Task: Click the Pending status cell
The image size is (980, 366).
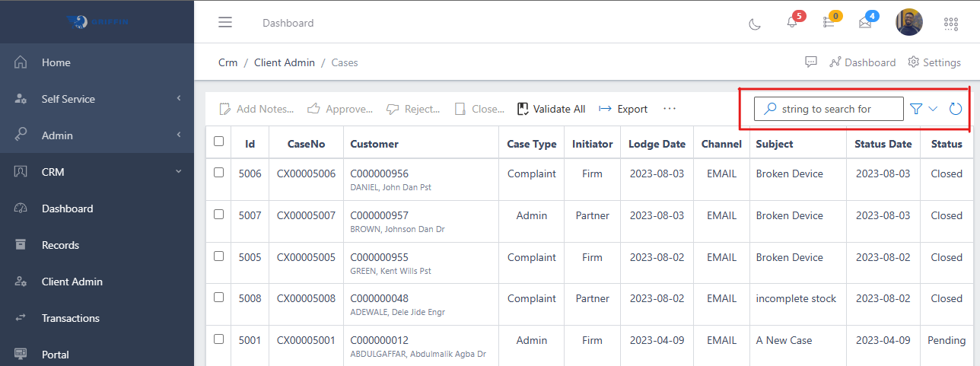Action: point(947,340)
